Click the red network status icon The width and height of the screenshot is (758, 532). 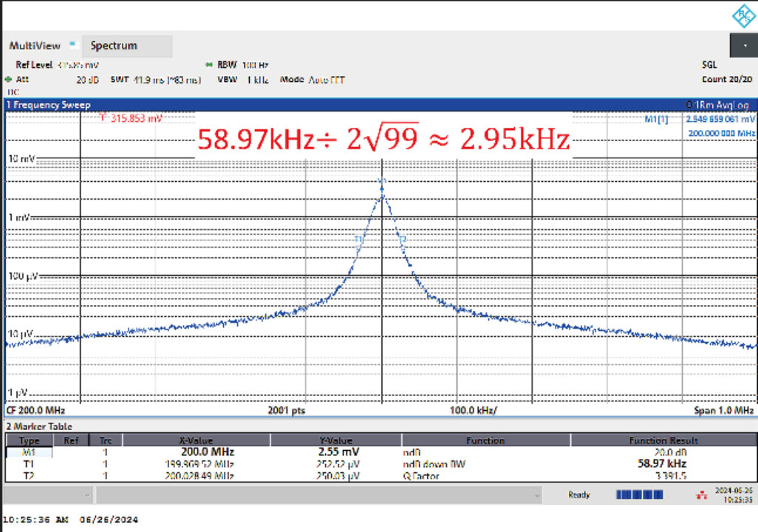[701, 495]
